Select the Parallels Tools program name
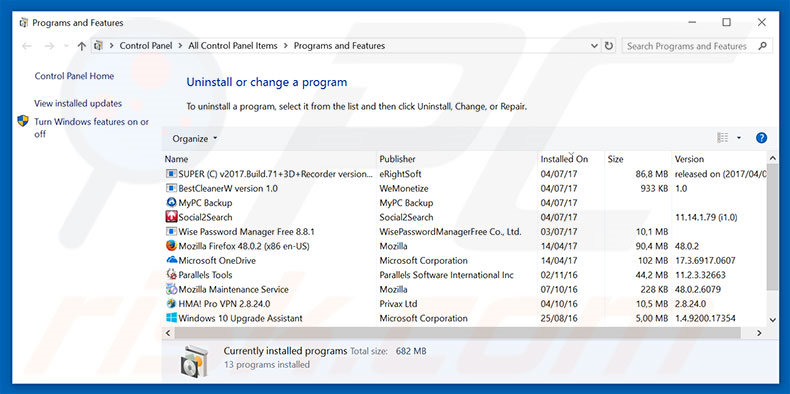Image resolution: width=790 pixels, height=394 pixels. (205, 275)
